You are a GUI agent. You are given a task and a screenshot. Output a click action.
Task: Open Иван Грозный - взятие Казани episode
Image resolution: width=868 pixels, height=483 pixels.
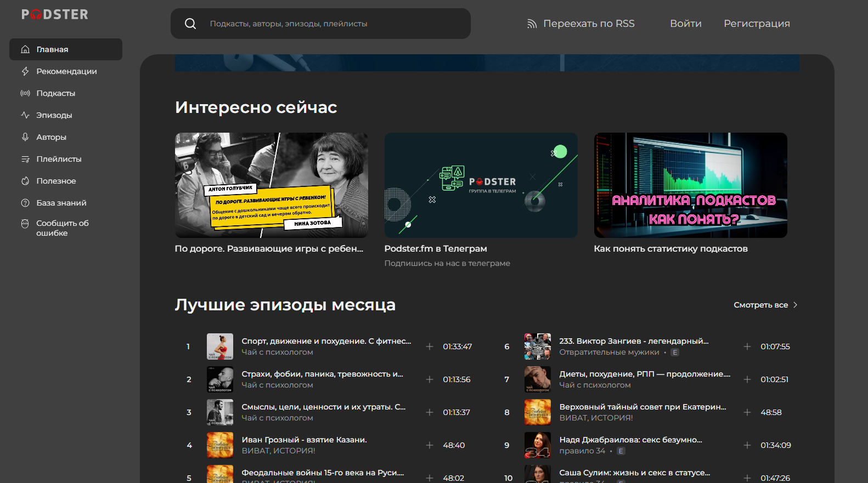click(305, 440)
